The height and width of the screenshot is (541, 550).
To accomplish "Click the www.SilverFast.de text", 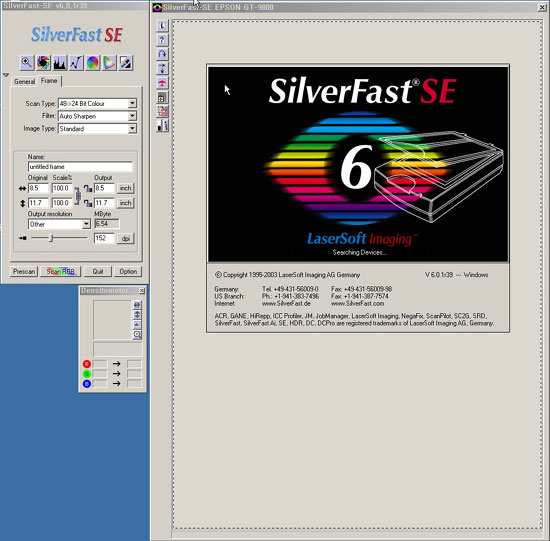I will click(x=286, y=303).
